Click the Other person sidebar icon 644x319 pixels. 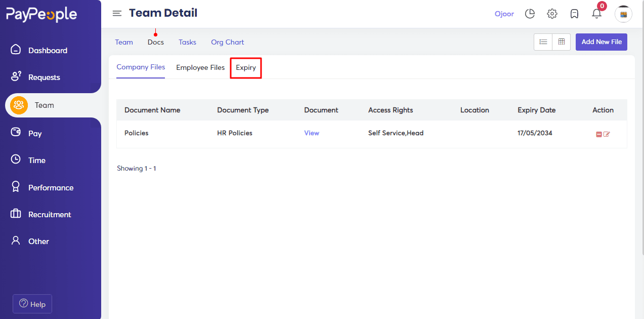coord(16,241)
